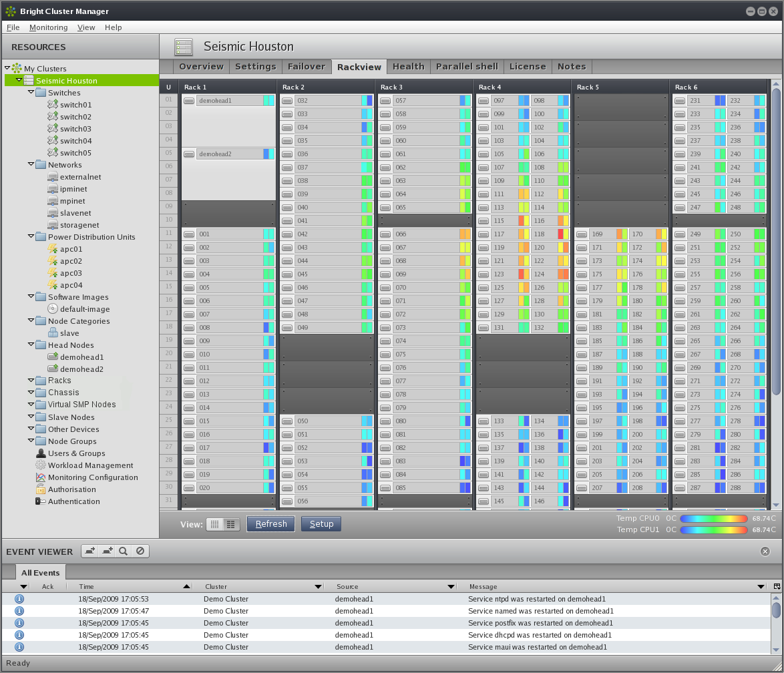Select the storagenet network icon

pos(53,224)
